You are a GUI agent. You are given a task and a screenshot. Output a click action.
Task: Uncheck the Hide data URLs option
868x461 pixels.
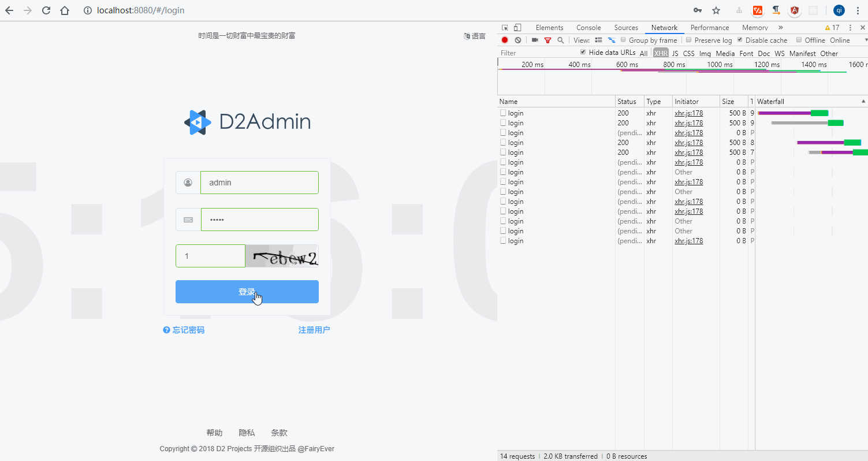point(583,52)
